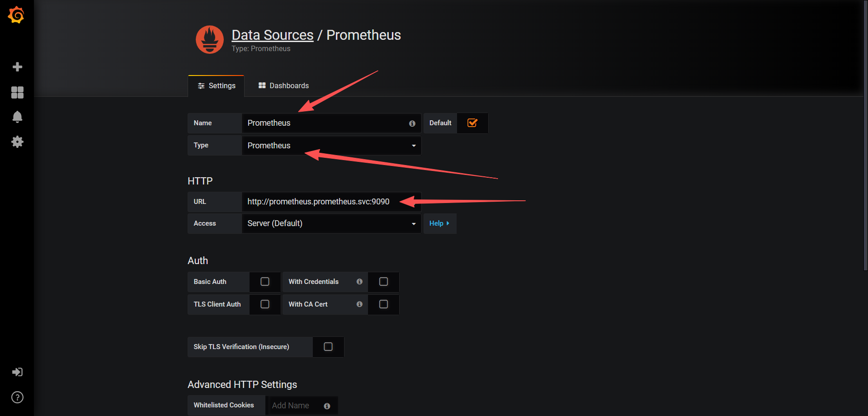
Task: Click the 'Advanced HTTP Settings' heading
Action: (242, 384)
